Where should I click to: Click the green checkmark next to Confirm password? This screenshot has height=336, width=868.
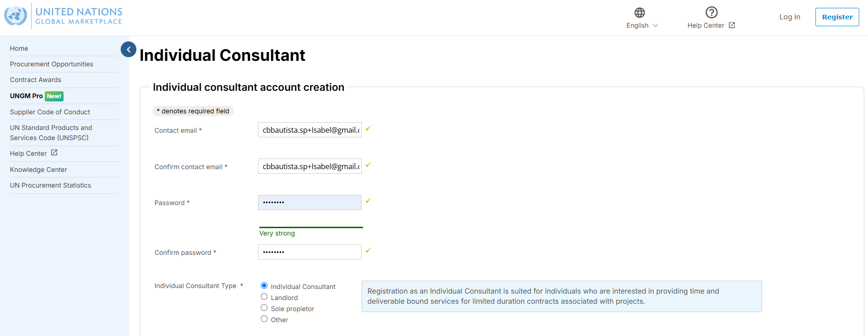pyautogui.click(x=368, y=251)
